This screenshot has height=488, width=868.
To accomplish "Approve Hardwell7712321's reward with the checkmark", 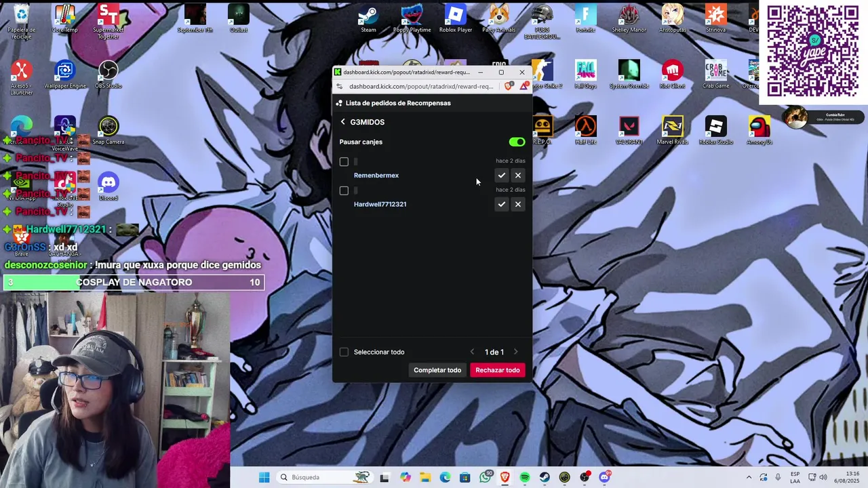I will tap(501, 204).
